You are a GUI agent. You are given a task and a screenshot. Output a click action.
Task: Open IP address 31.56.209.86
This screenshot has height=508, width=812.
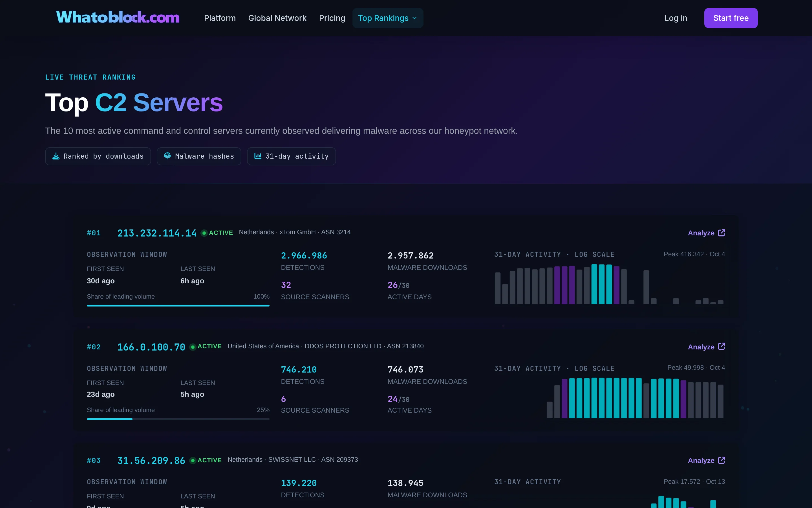[151, 461]
